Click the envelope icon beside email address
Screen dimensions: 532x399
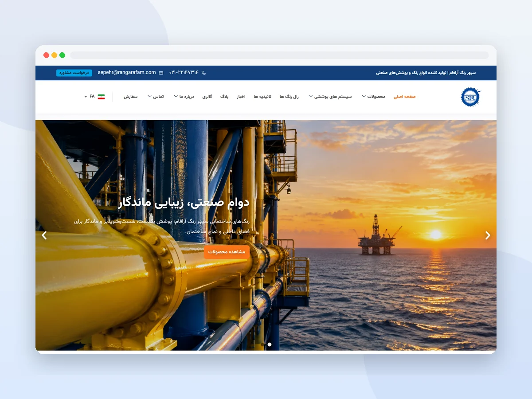[161, 73]
